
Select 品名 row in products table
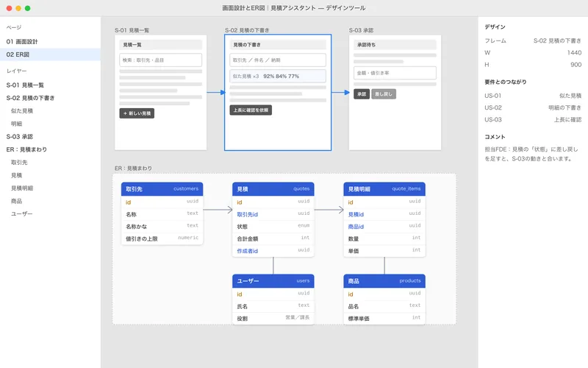point(384,306)
